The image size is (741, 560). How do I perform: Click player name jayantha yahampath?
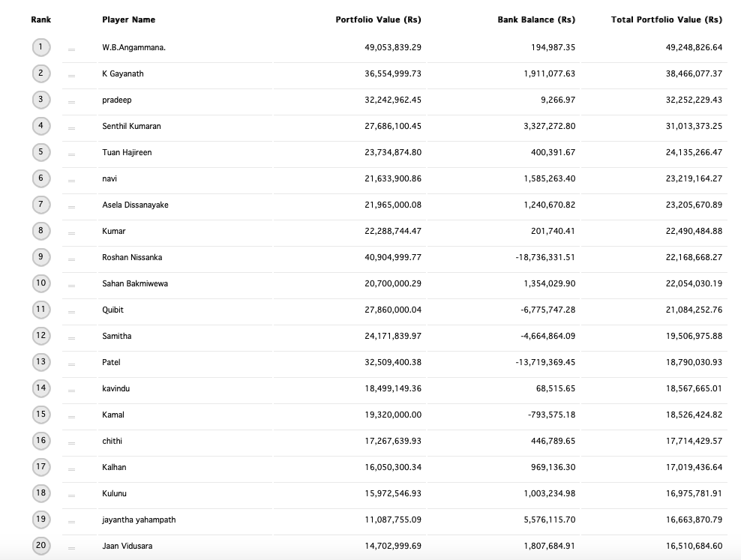coord(139,520)
